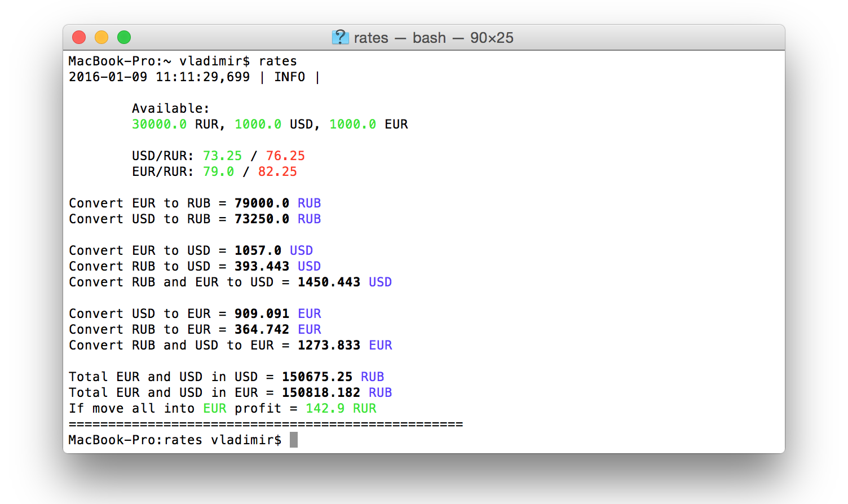This screenshot has width=848, height=504.
Task: Click the green '30000.0' RUR amount
Action: click(159, 124)
